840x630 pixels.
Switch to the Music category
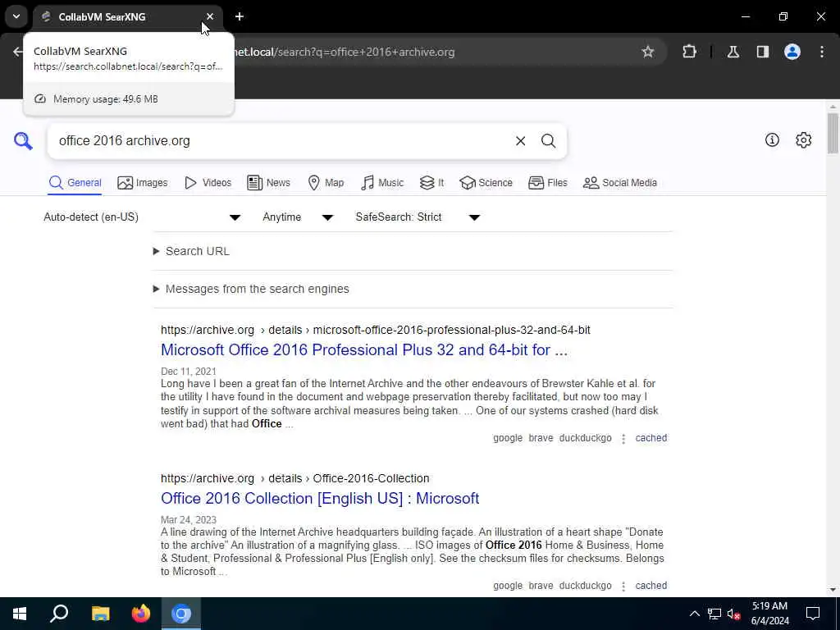tap(382, 183)
